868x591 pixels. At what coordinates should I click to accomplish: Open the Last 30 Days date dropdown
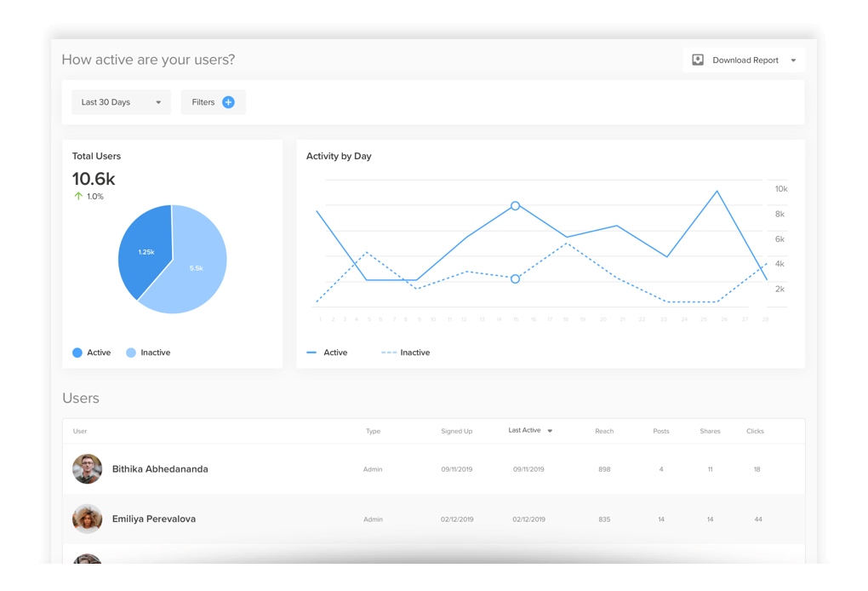coord(121,102)
